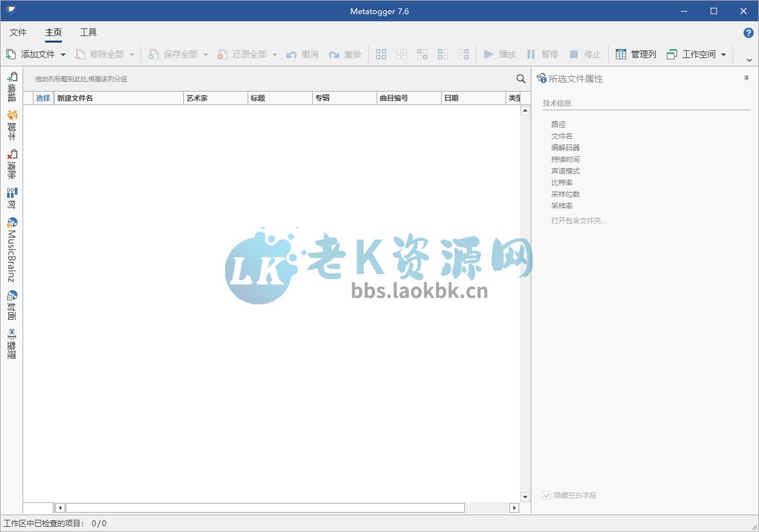Click the 打开包含文件夹... link
The height and width of the screenshot is (532, 759).
(x=578, y=221)
